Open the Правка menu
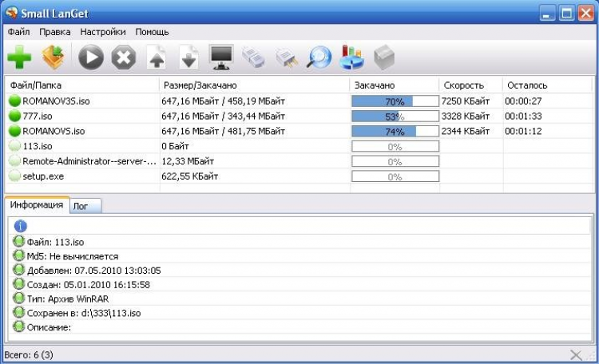Screen dimensions: 599x364 (x=55, y=32)
